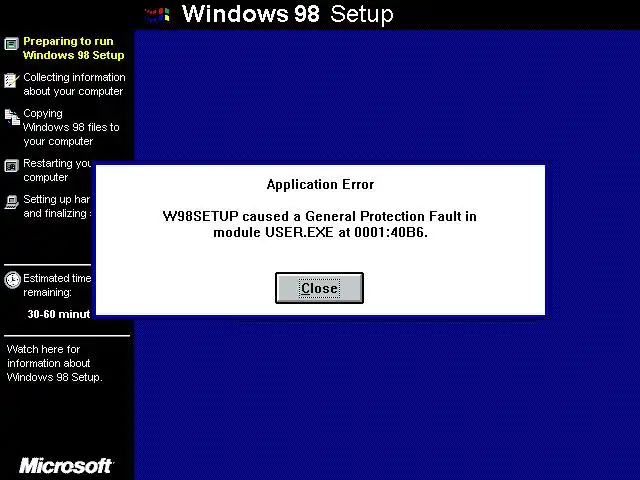Screen dimensions: 640x480
Task: Click the "Windows 98 Setup" header title
Action: pyautogui.click(x=288, y=14)
